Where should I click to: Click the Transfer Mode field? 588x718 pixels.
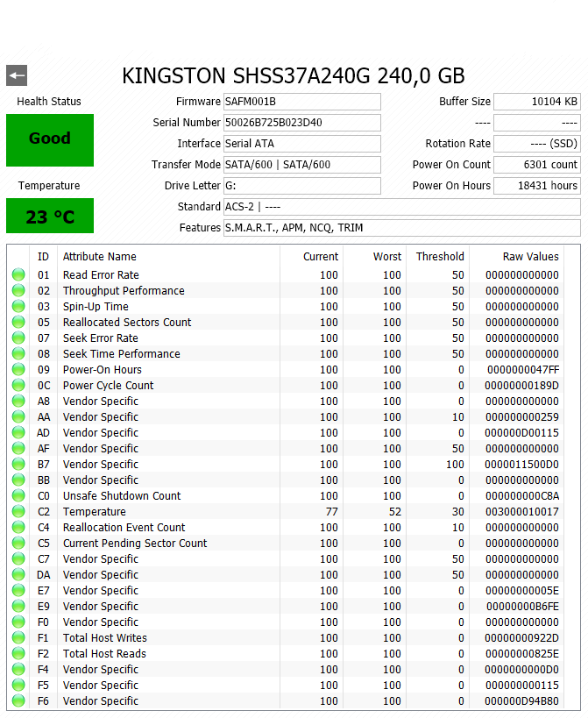click(x=302, y=165)
